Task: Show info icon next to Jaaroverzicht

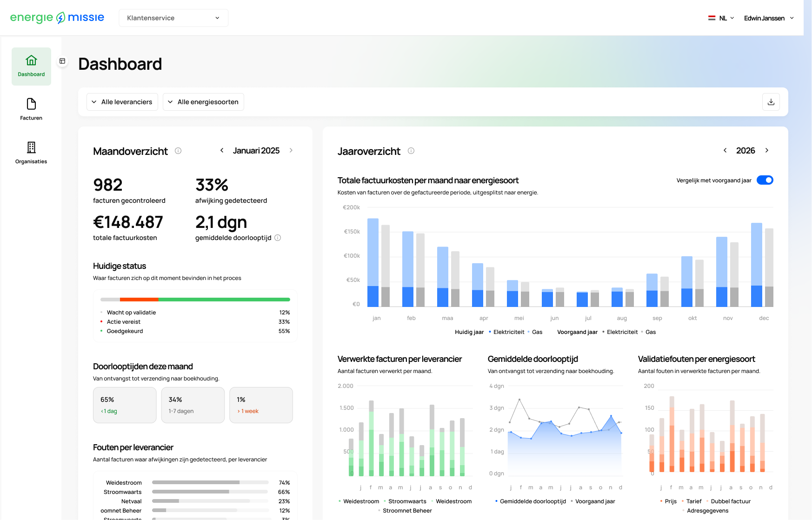Action: pyautogui.click(x=411, y=151)
